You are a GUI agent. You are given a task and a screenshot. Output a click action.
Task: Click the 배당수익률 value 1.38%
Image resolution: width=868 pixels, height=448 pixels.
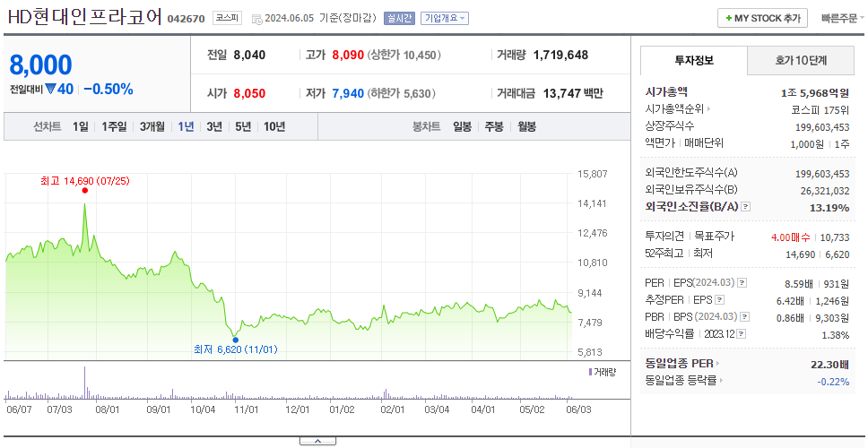(836, 334)
